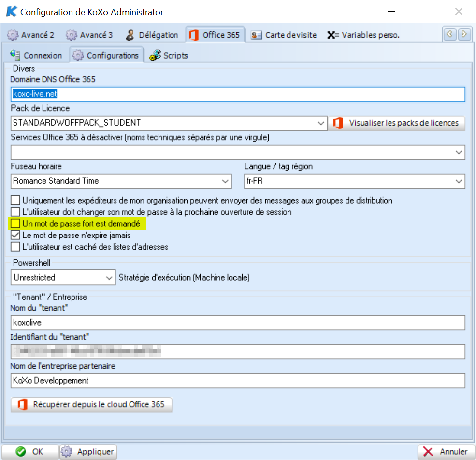Open the Délégation tab

[152, 35]
